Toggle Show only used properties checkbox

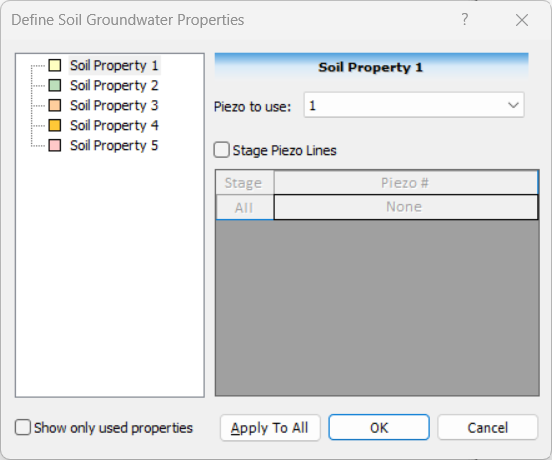(23, 428)
